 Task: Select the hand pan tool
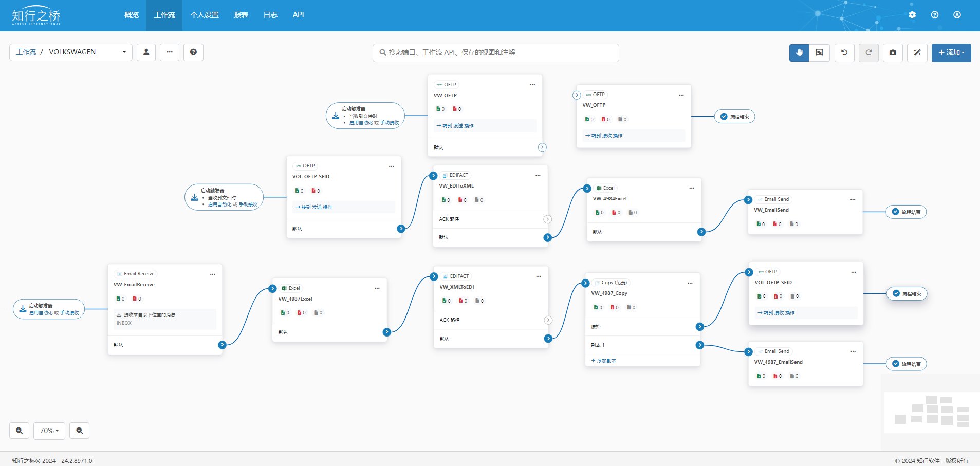tap(799, 52)
